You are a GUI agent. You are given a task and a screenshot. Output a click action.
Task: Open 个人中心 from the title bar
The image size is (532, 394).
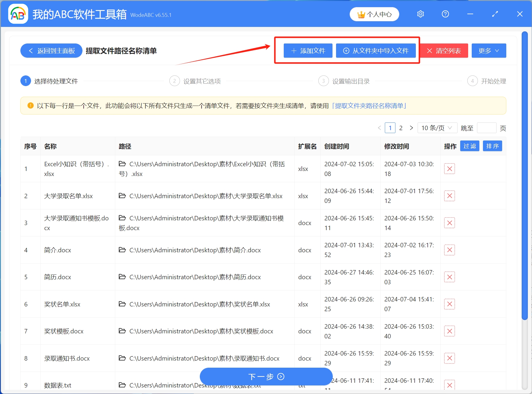(x=374, y=14)
